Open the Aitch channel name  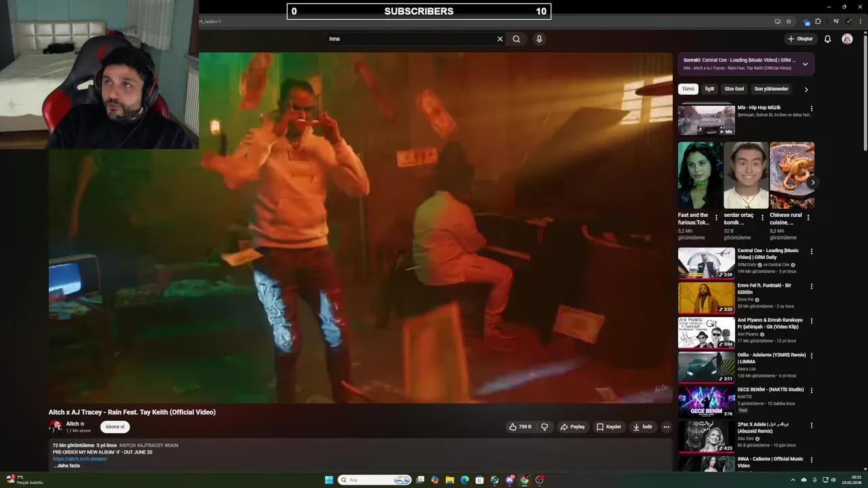pos(73,424)
